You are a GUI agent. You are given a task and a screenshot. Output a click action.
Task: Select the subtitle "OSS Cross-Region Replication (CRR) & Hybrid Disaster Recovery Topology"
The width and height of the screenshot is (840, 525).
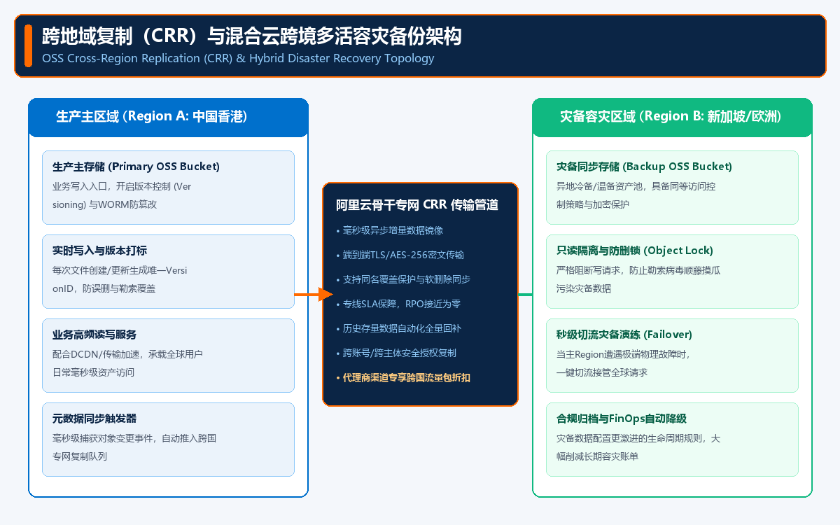point(238,58)
